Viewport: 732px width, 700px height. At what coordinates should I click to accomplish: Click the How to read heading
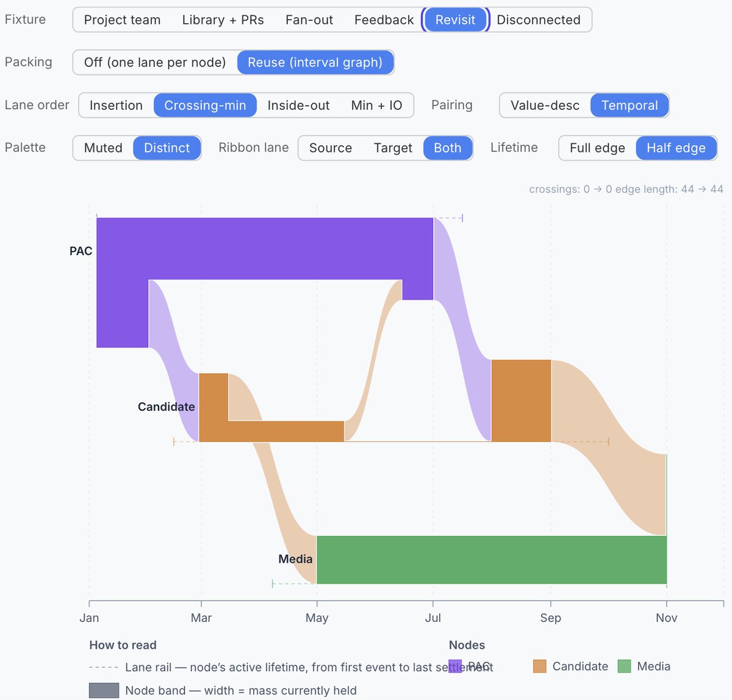(123, 645)
